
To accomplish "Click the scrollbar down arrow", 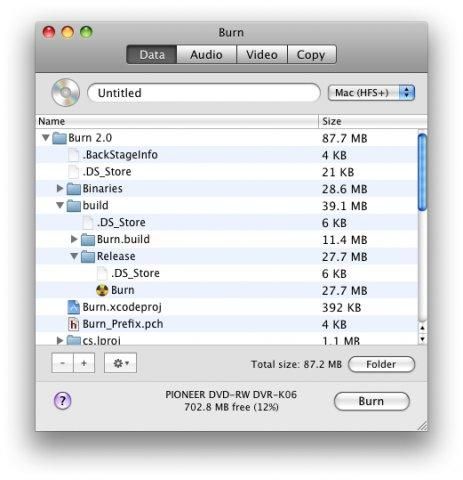I will (x=422, y=339).
